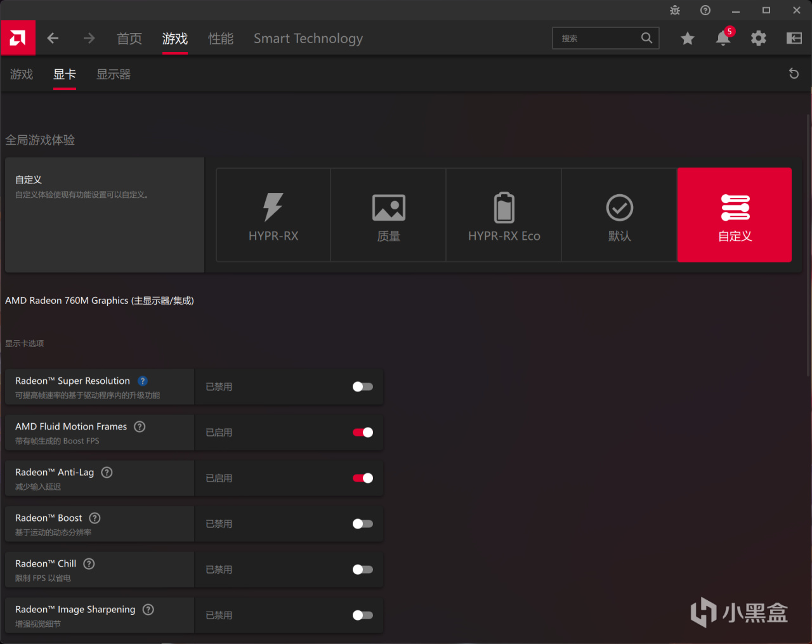
Task: Toggle the sidebar panel icon
Action: pos(794,39)
